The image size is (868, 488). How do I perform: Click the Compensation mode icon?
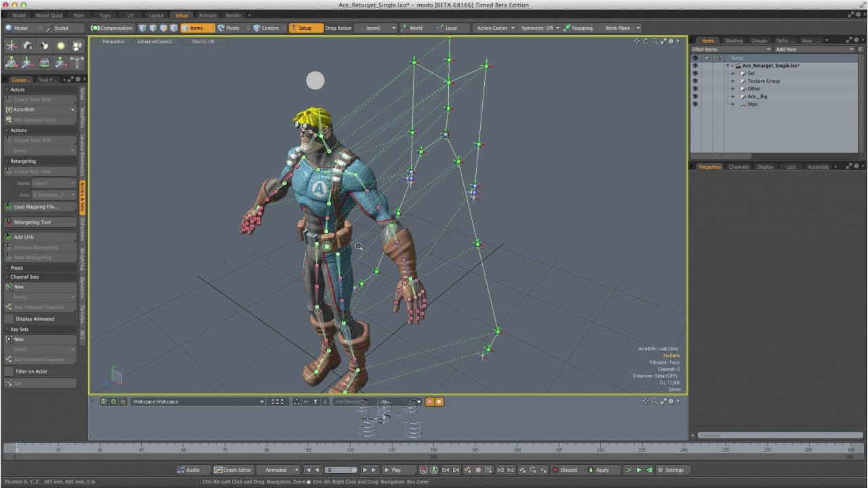click(96, 28)
